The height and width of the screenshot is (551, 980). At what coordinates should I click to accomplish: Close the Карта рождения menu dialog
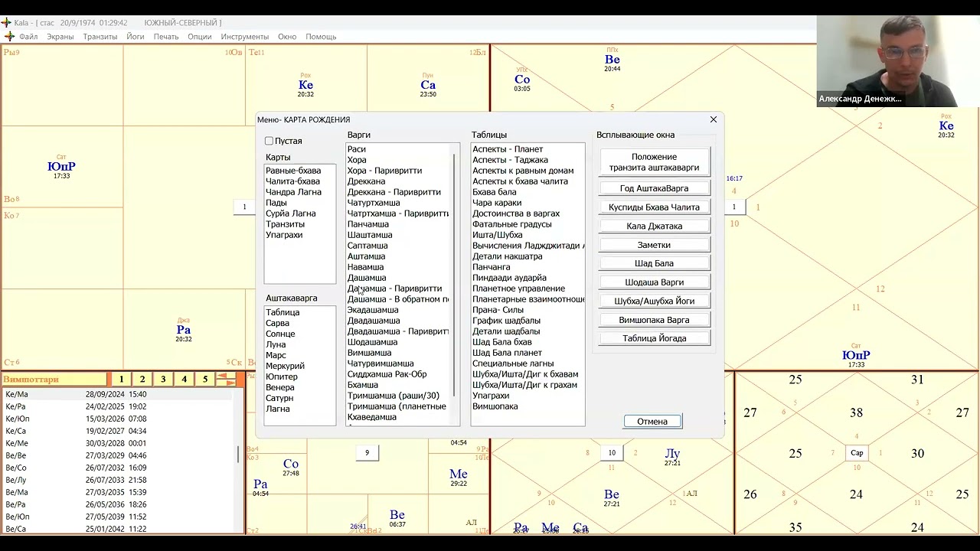[714, 119]
